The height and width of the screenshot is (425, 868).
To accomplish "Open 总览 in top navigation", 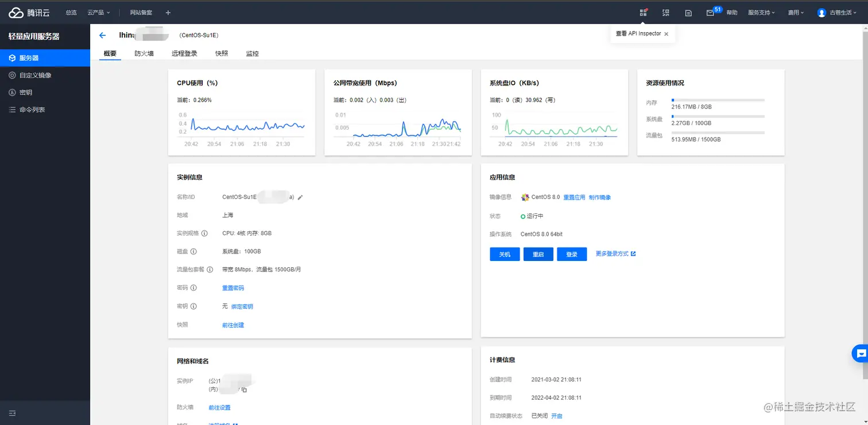I will tap(71, 13).
